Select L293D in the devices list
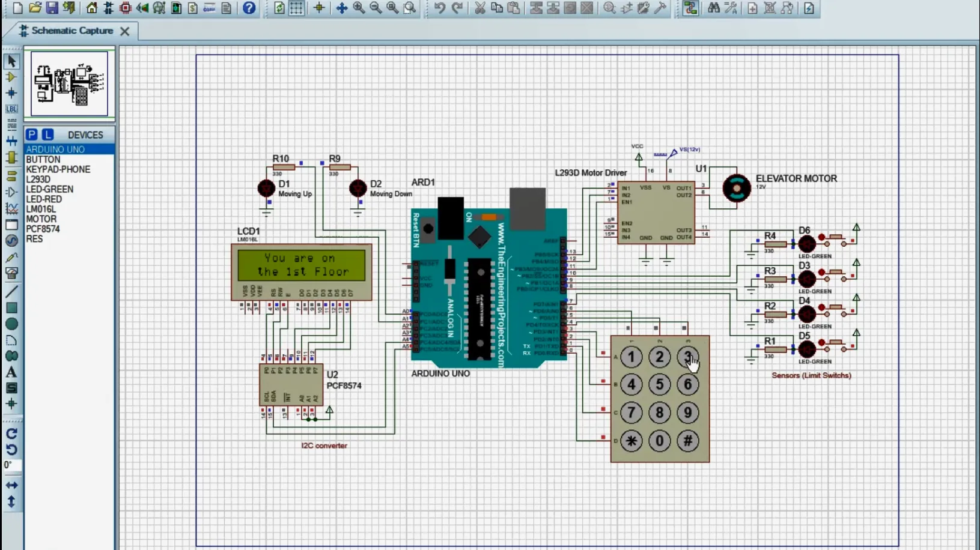Image resolution: width=980 pixels, height=550 pixels. [x=69, y=179]
